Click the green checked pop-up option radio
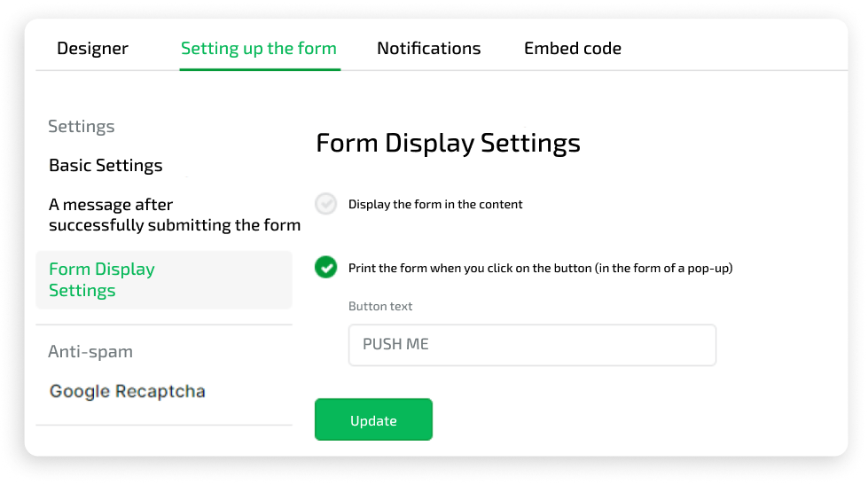The height and width of the screenshot is (485, 868). pos(326,267)
